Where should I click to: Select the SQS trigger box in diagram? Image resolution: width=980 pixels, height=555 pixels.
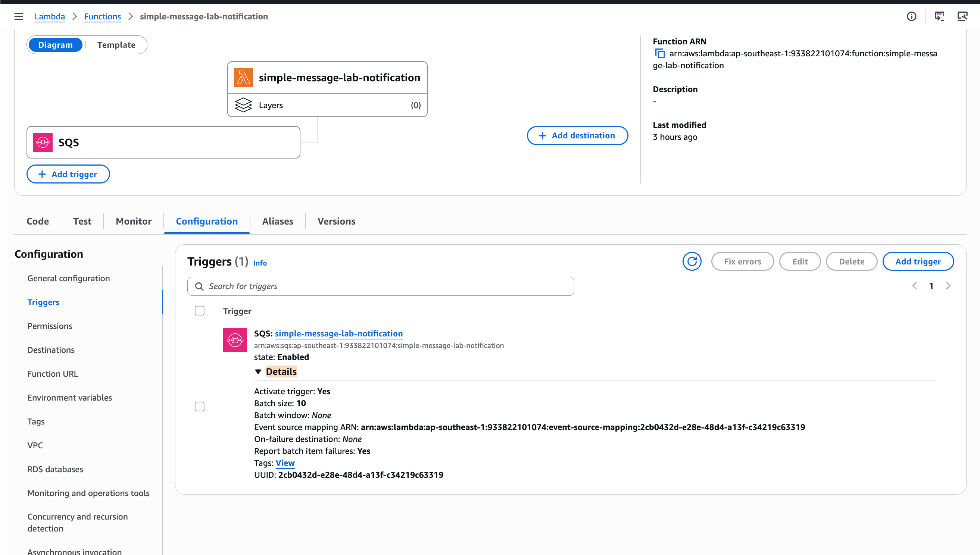[x=163, y=142]
